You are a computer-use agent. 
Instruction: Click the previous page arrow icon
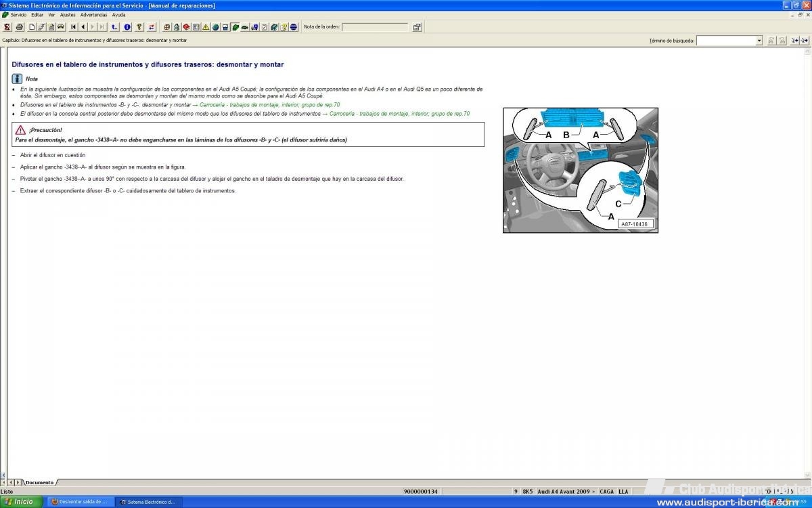pos(83,27)
